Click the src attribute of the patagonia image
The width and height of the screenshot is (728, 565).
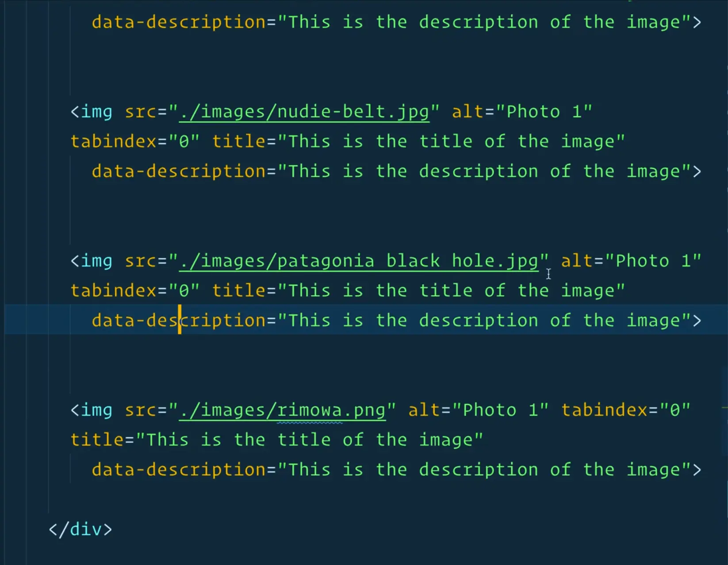(x=140, y=261)
